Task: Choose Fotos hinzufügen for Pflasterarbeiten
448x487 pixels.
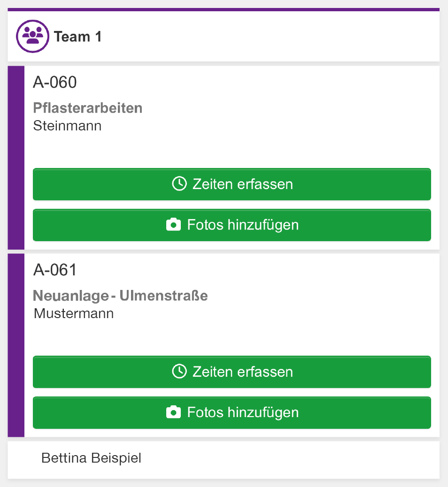Action: coord(232,225)
